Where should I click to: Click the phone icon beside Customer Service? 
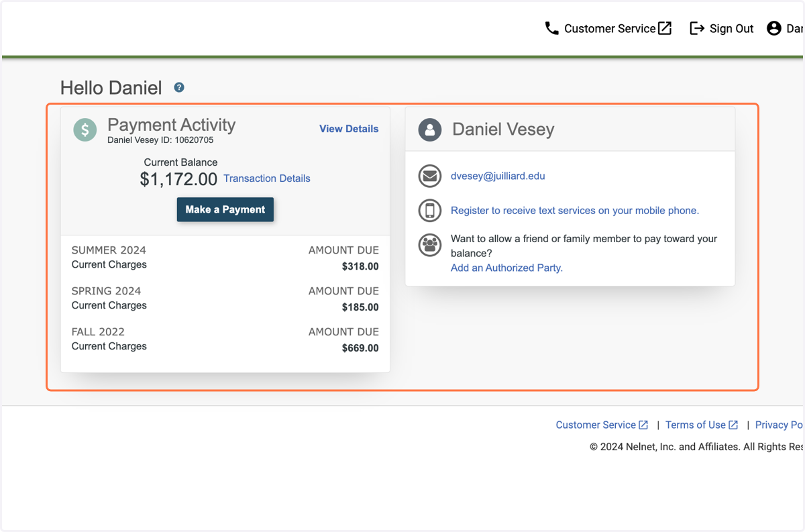(x=551, y=28)
